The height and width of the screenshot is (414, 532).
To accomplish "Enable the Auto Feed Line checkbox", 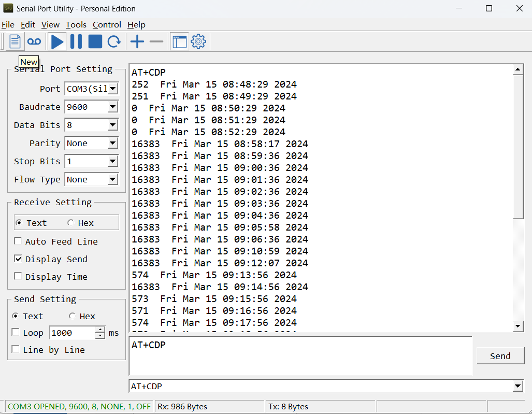I will point(18,241).
